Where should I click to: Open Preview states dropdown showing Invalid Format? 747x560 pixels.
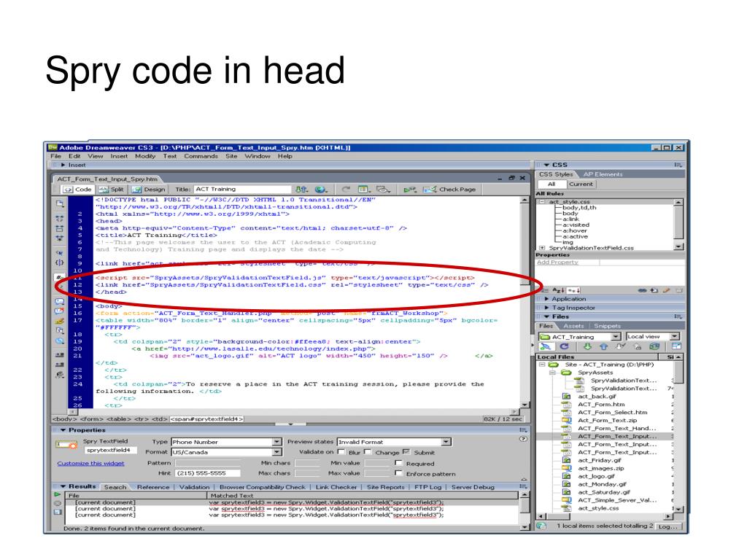(394, 442)
